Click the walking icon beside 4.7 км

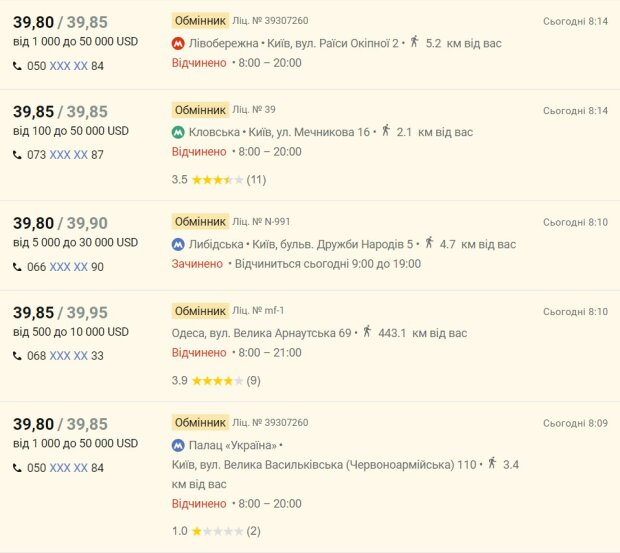pyautogui.click(x=428, y=243)
